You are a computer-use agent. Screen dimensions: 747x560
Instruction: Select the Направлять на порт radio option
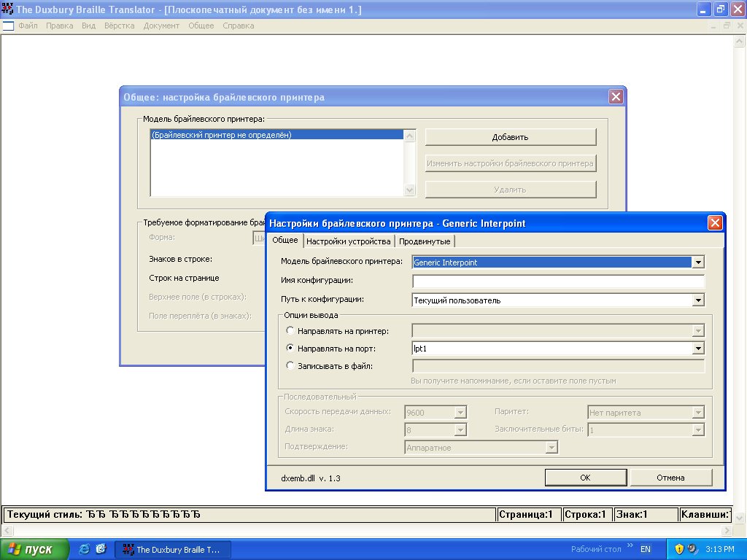[290, 348]
